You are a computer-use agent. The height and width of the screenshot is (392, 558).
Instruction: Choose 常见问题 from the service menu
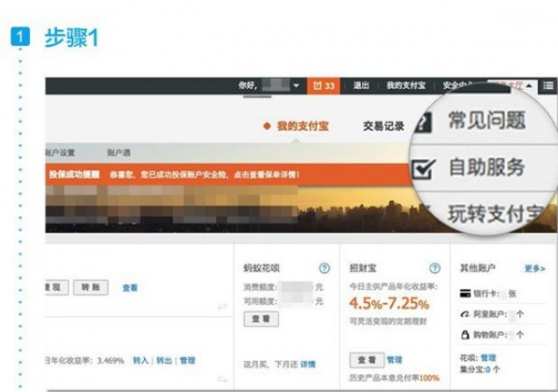pos(486,120)
